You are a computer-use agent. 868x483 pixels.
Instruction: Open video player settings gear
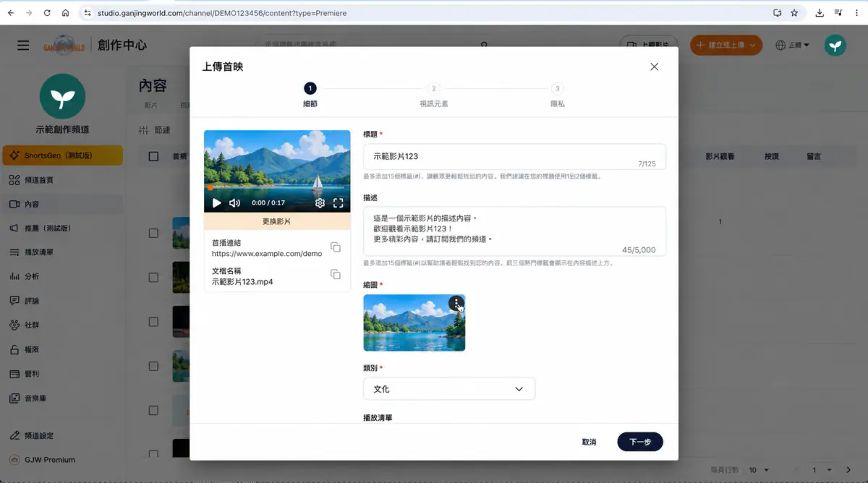(320, 203)
